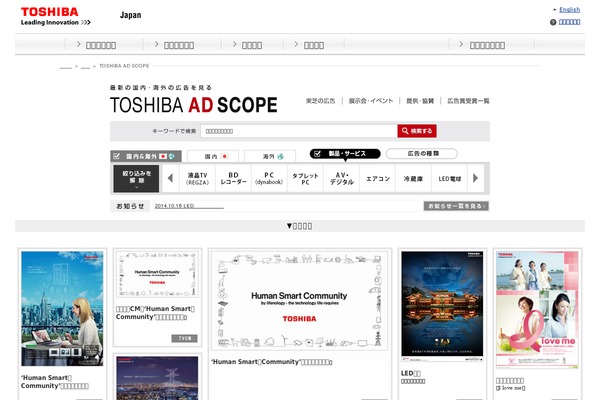The image size is (600, 400).
Task: Switch to the 広告の種類 filter pill
Action: point(422,153)
